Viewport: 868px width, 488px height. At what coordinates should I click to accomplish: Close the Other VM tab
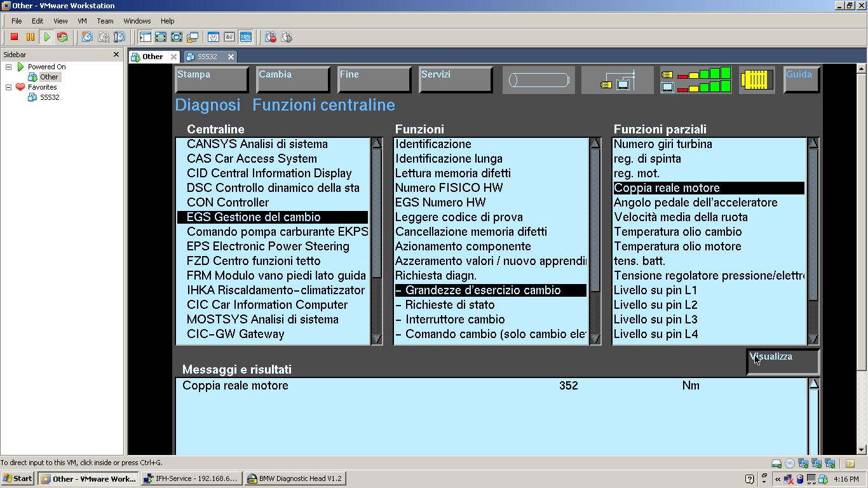coord(173,57)
